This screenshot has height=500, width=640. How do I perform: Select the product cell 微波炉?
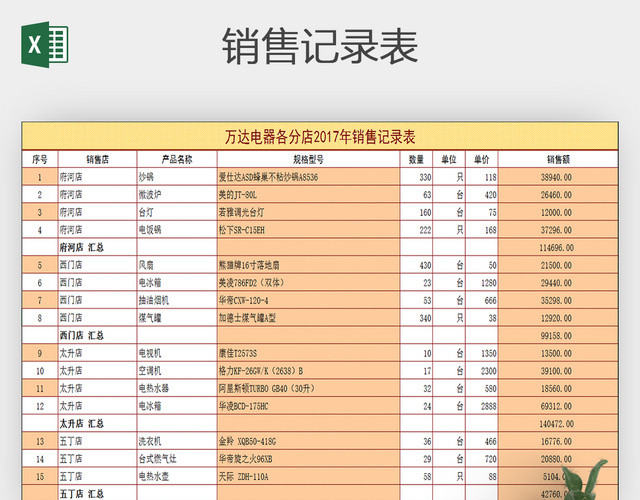coord(177,195)
